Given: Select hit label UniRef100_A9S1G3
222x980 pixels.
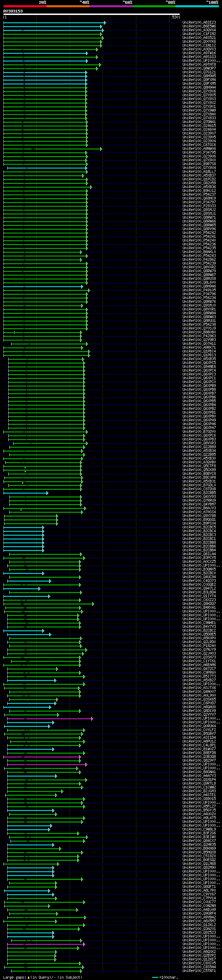Looking at the screenshot, I should [x=199, y=57].
